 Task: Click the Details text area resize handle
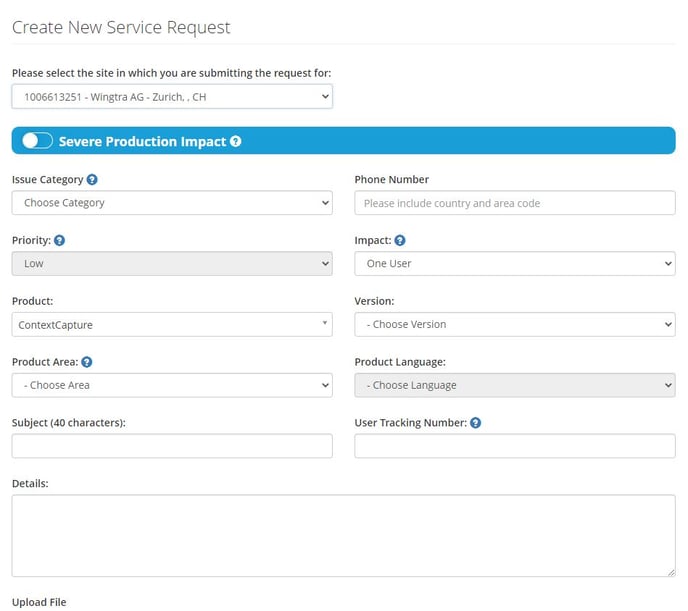coord(670,571)
